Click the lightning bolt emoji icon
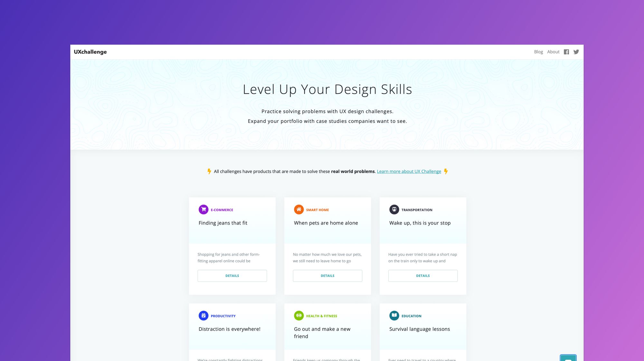The width and height of the screenshot is (644, 361). tap(208, 171)
